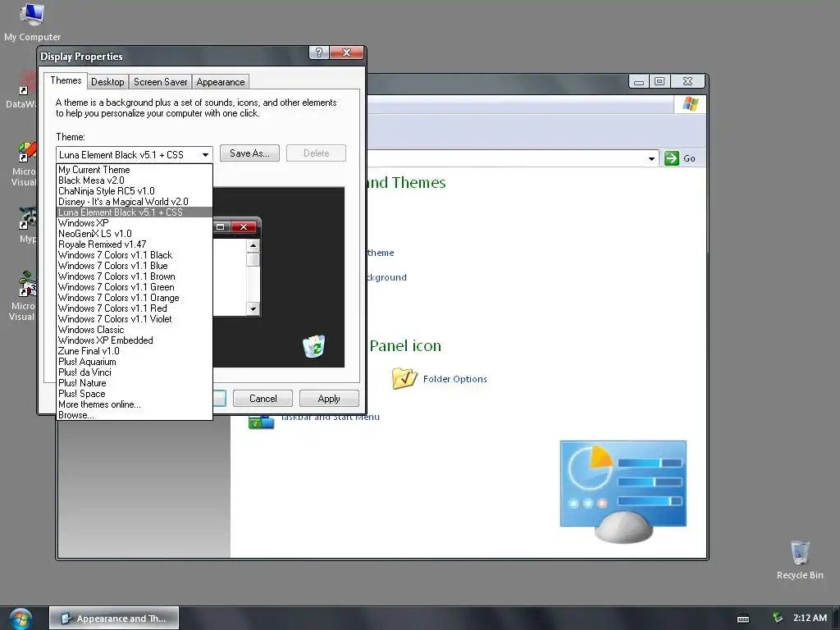Click the Windows flag logo in Control Panel window
The height and width of the screenshot is (630, 840).
690,103
